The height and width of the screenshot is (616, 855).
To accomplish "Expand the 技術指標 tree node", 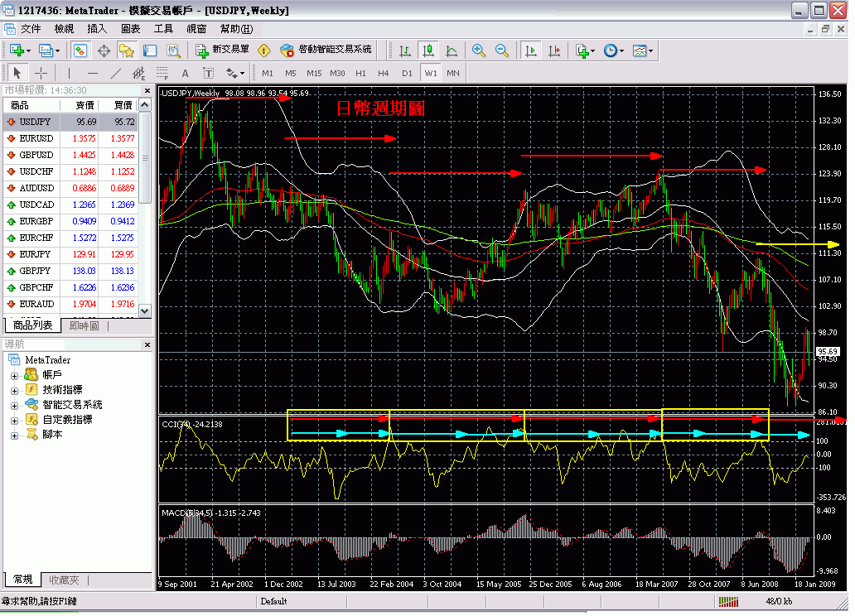I will (x=14, y=391).
